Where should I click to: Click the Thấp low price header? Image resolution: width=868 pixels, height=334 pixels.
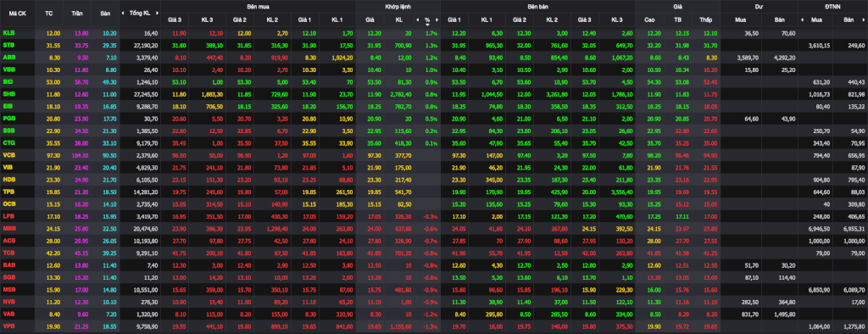pyautogui.click(x=705, y=20)
